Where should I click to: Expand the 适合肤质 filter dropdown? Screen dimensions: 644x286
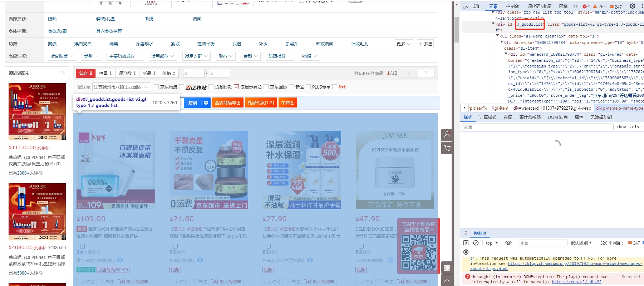point(62,56)
